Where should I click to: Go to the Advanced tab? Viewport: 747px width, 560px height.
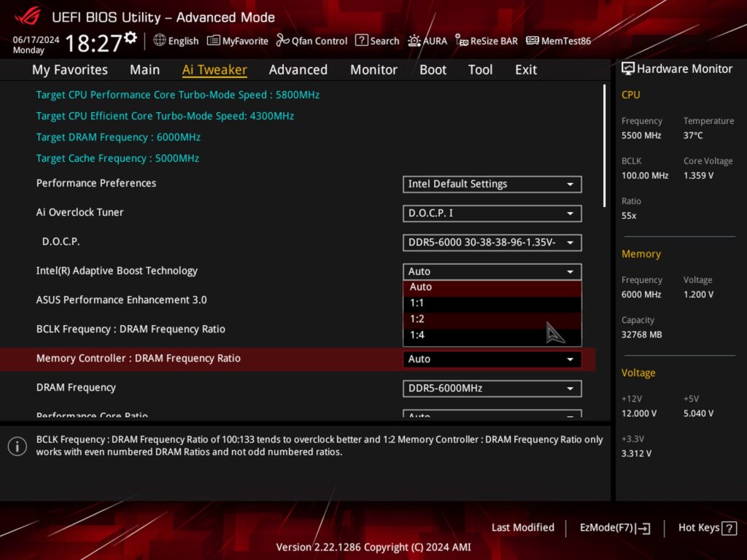point(298,69)
